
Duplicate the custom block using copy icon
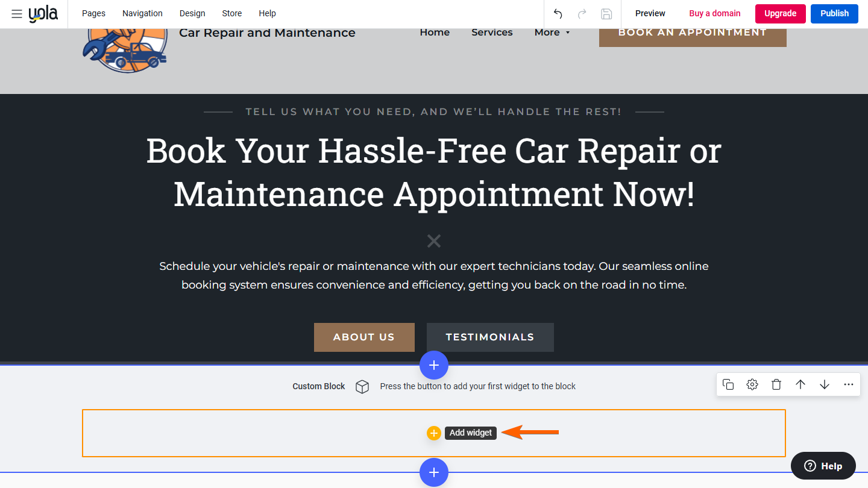(x=728, y=384)
